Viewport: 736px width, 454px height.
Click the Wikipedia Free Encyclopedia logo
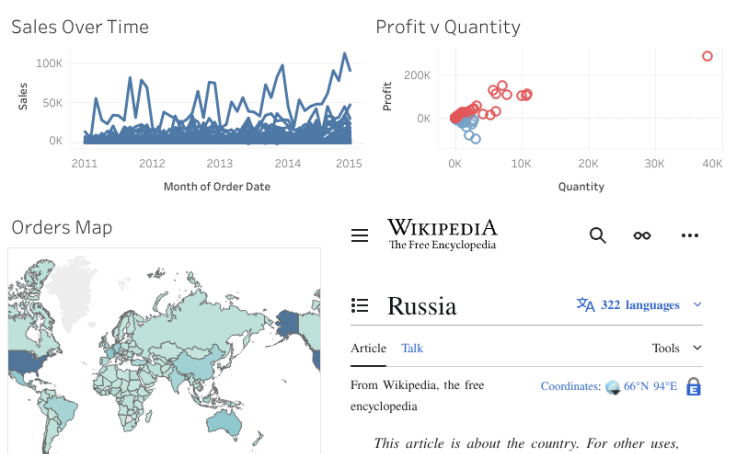[442, 235]
